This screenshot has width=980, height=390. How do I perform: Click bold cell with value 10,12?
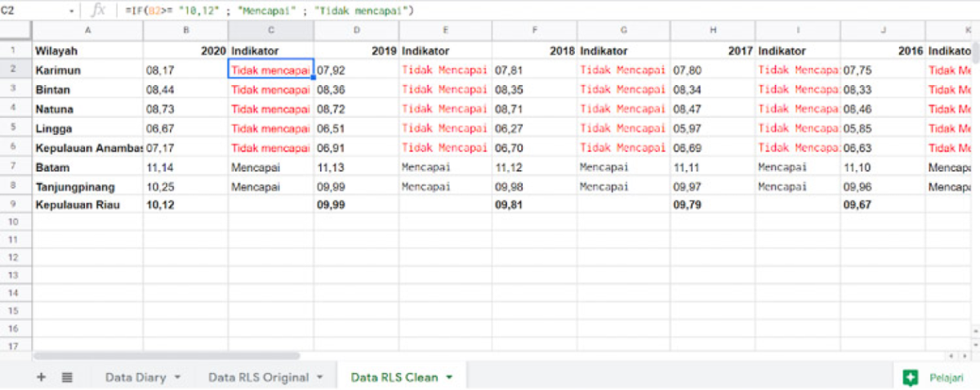pyautogui.click(x=186, y=204)
